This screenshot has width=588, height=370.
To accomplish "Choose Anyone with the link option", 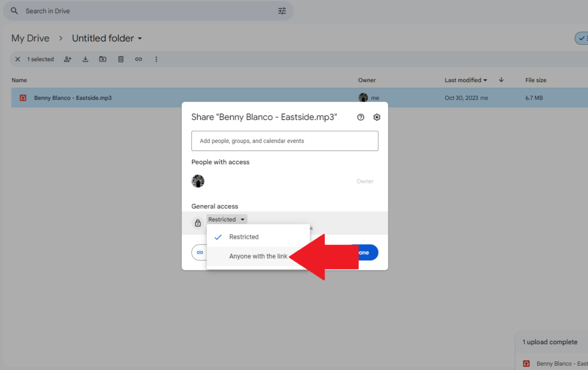I will click(258, 256).
